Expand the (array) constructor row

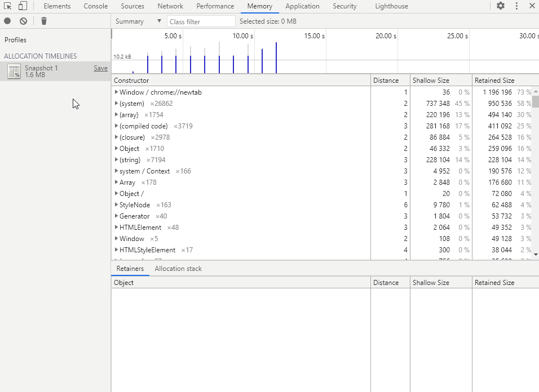point(116,115)
